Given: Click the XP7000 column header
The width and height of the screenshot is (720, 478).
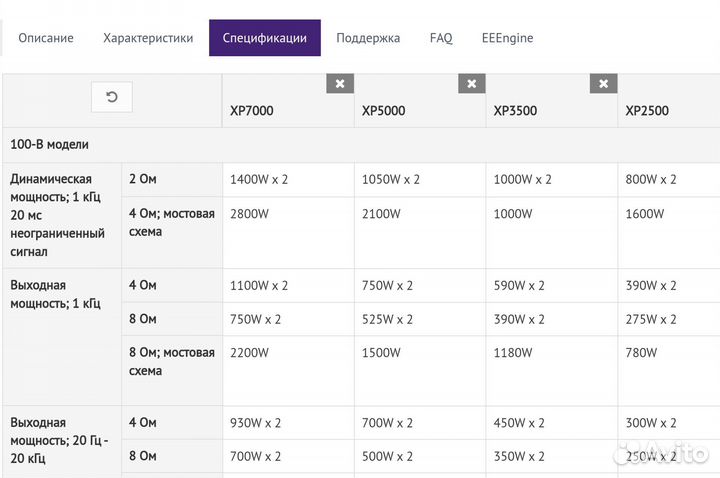Looking at the screenshot, I should tap(251, 111).
